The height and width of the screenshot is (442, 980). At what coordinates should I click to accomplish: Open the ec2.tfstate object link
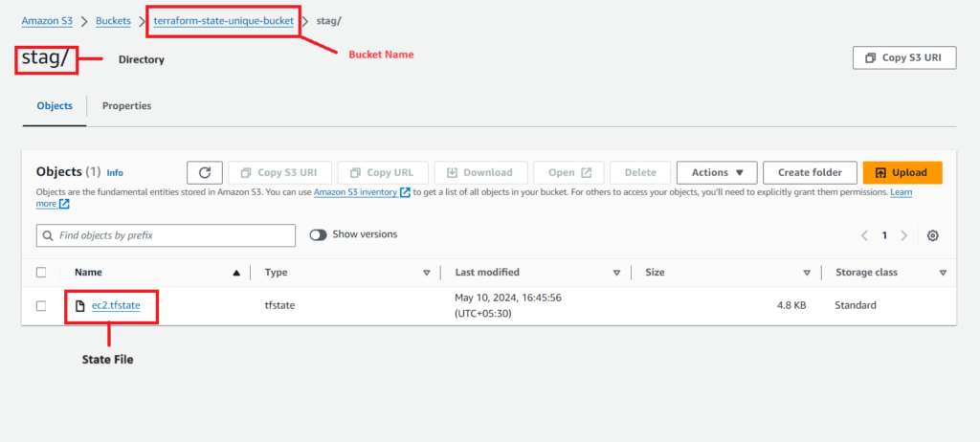[116, 306]
